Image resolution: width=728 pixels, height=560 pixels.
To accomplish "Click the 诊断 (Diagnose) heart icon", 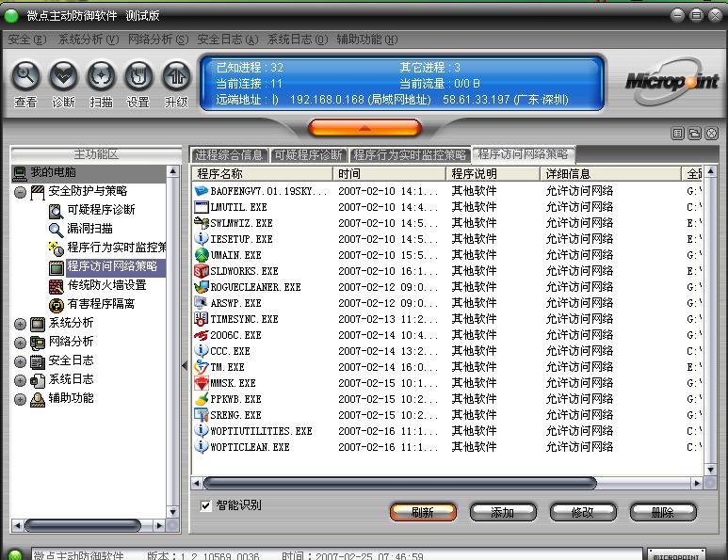I will tap(63, 75).
